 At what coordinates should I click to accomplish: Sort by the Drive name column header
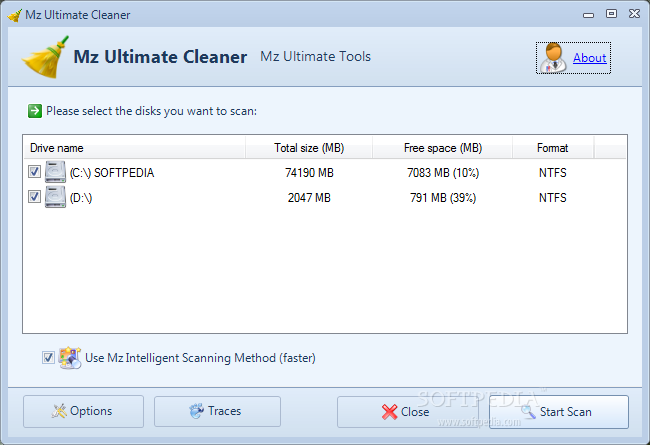(134, 148)
